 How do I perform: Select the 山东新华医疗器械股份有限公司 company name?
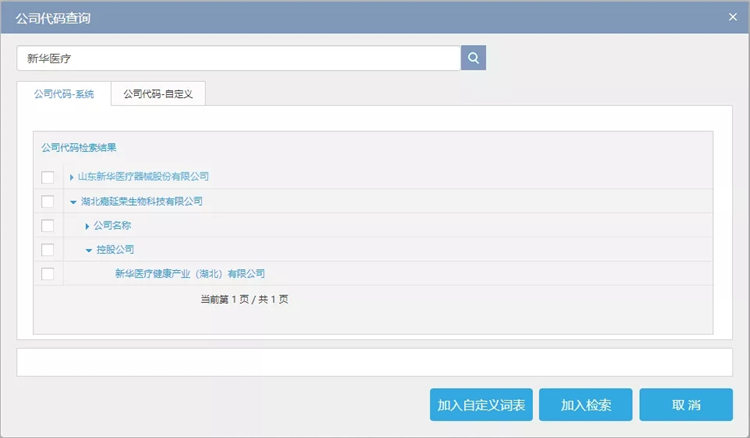click(x=143, y=177)
